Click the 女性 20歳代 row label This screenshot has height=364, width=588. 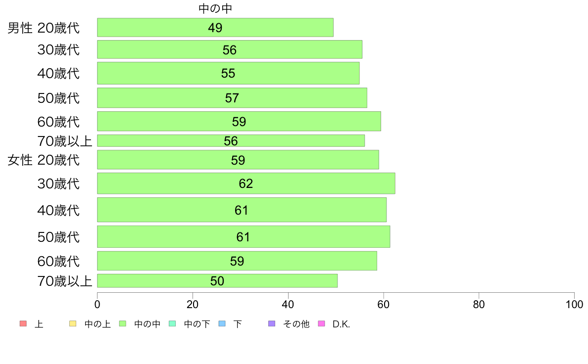click(x=44, y=160)
